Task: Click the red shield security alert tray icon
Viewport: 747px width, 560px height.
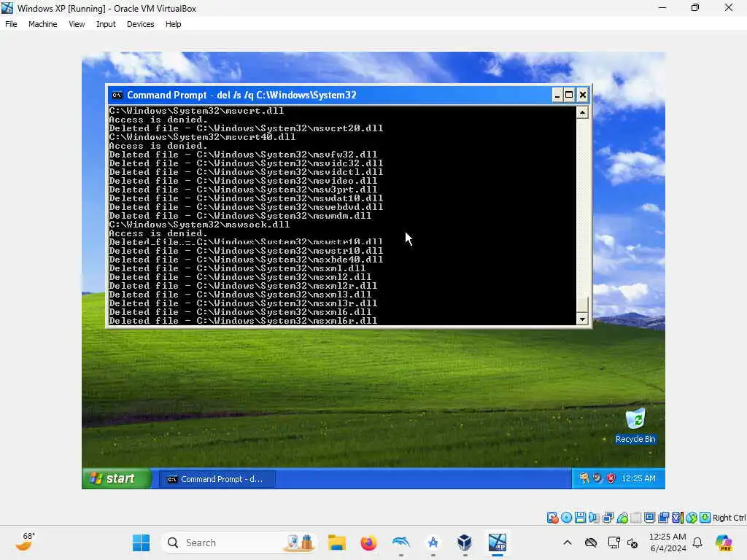Action: coord(611,478)
